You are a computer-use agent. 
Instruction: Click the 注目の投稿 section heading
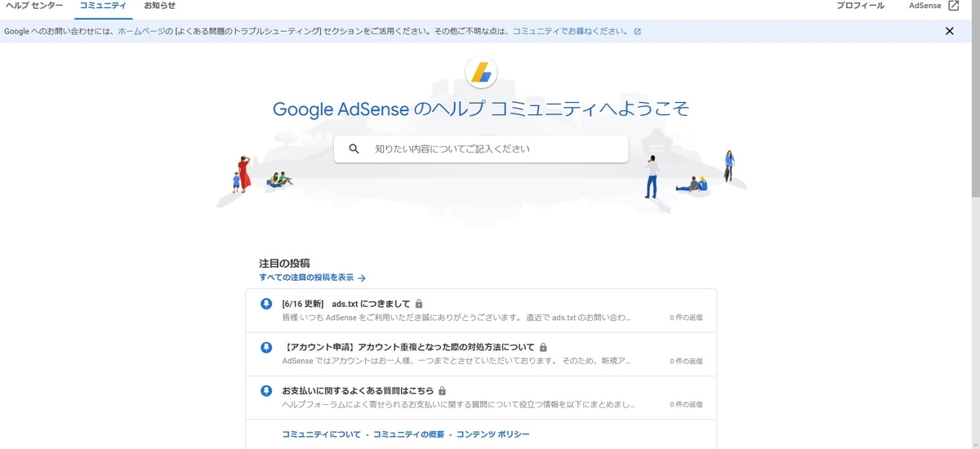(x=284, y=263)
